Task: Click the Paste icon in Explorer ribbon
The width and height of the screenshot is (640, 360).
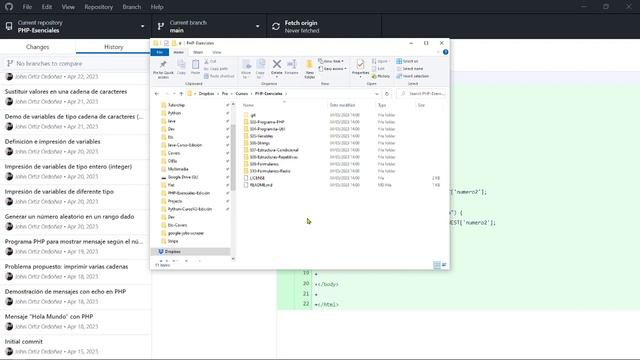Action: pos(196,64)
